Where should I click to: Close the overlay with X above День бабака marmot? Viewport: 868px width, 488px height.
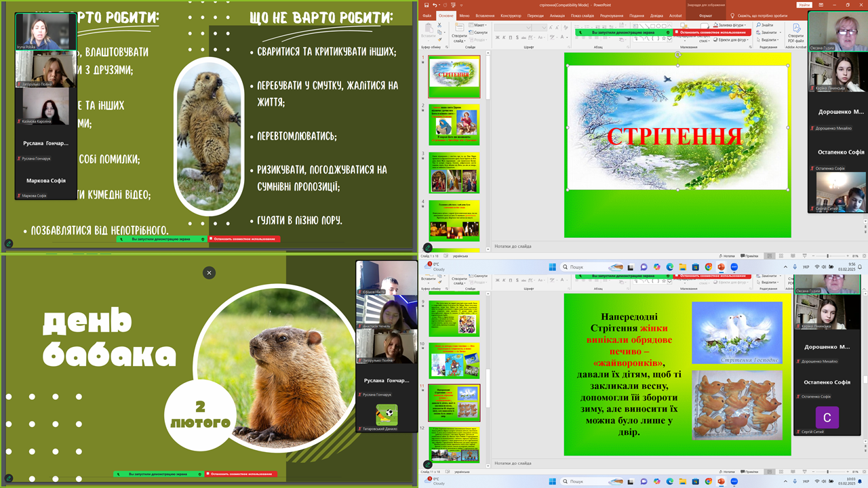point(209,272)
